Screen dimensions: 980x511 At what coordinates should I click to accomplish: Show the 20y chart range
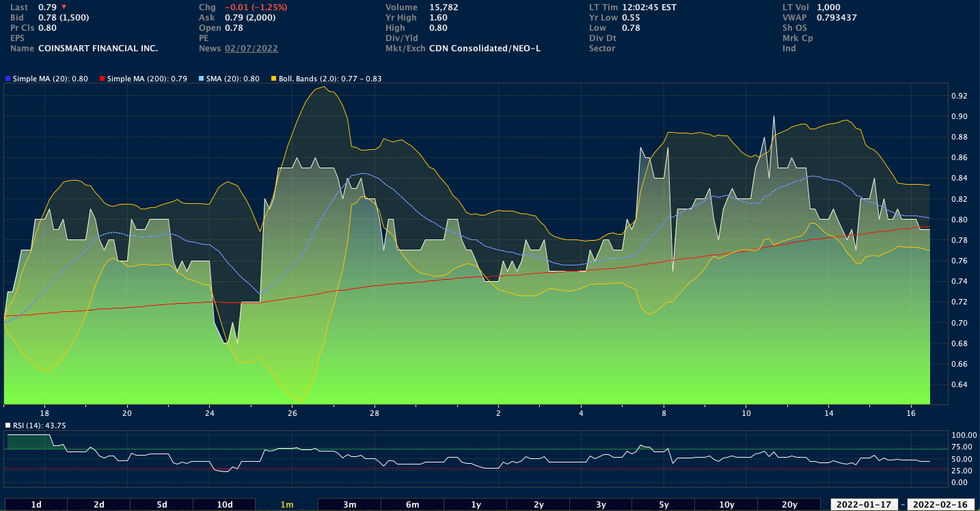[x=789, y=505]
